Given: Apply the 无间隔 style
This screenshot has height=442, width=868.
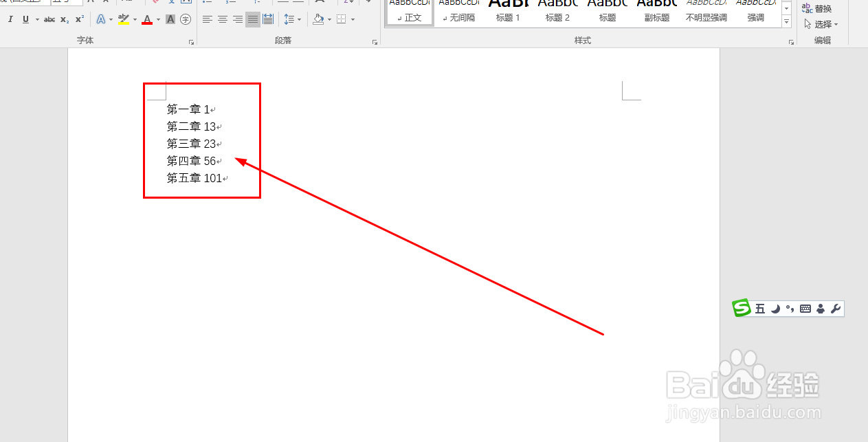Looking at the screenshot, I should (x=459, y=12).
